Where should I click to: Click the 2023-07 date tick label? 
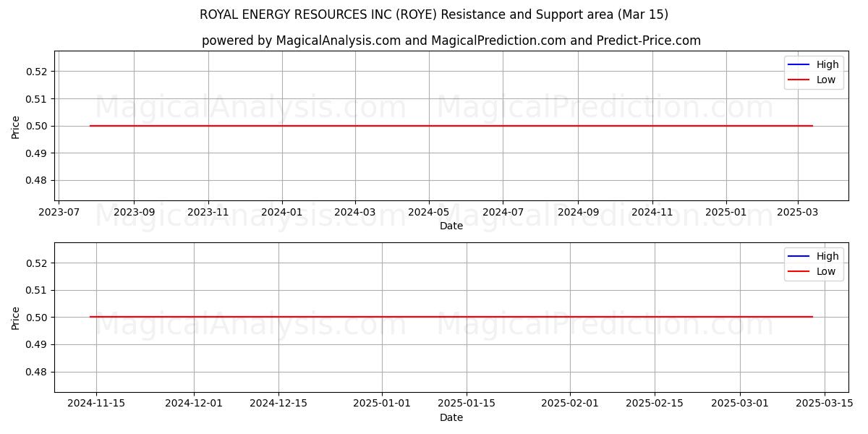point(59,212)
